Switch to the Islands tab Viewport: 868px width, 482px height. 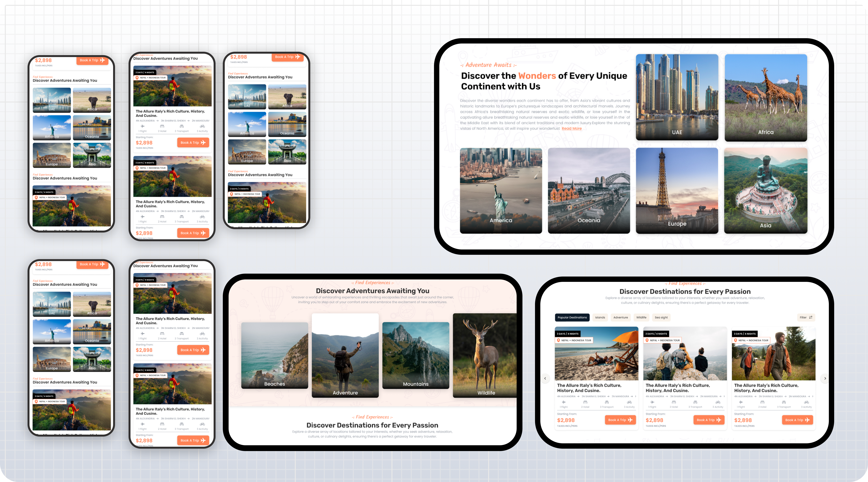pyautogui.click(x=600, y=317)
